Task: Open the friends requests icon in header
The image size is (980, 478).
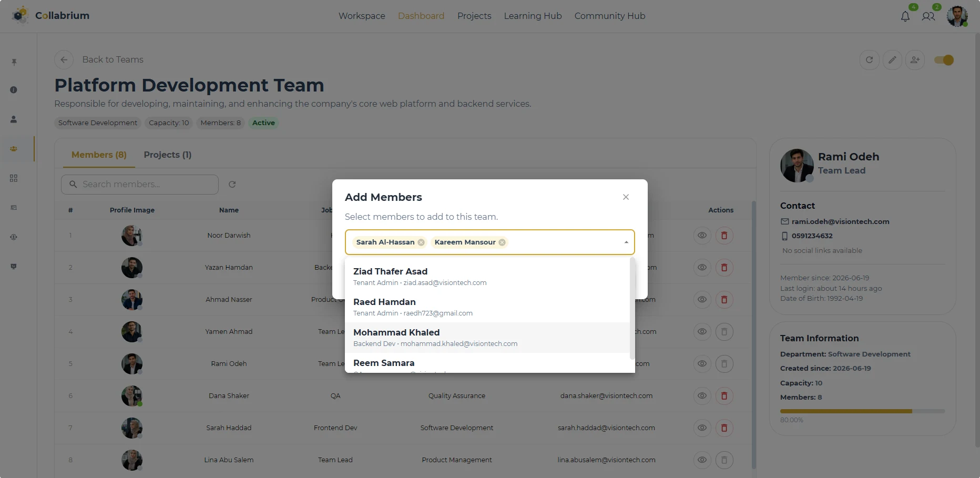Action: tap(928, 16)
